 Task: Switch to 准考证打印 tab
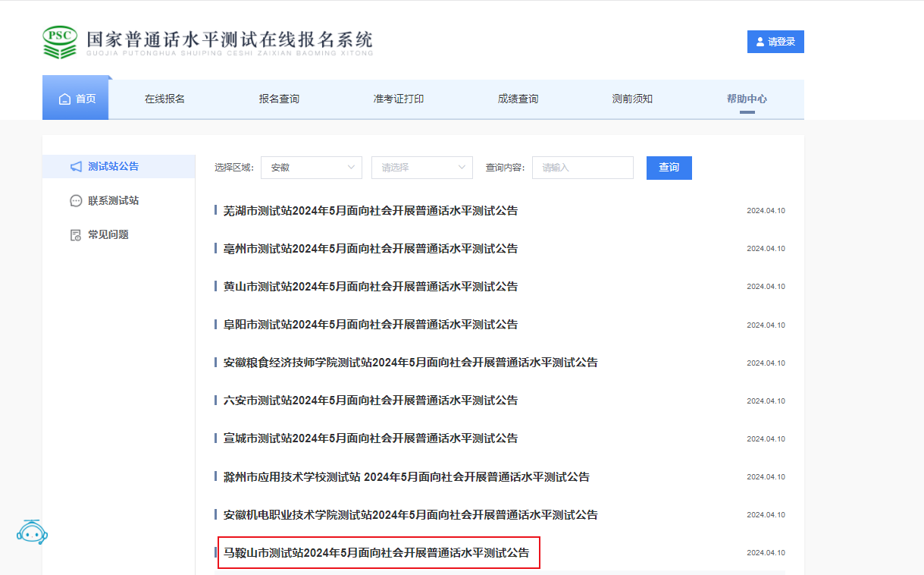(399, 99)
